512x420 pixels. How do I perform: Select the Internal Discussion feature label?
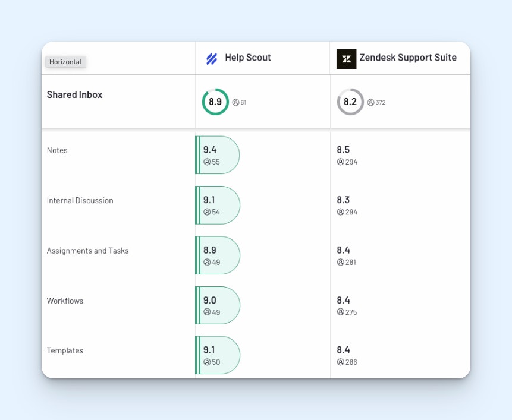[80, 201]
